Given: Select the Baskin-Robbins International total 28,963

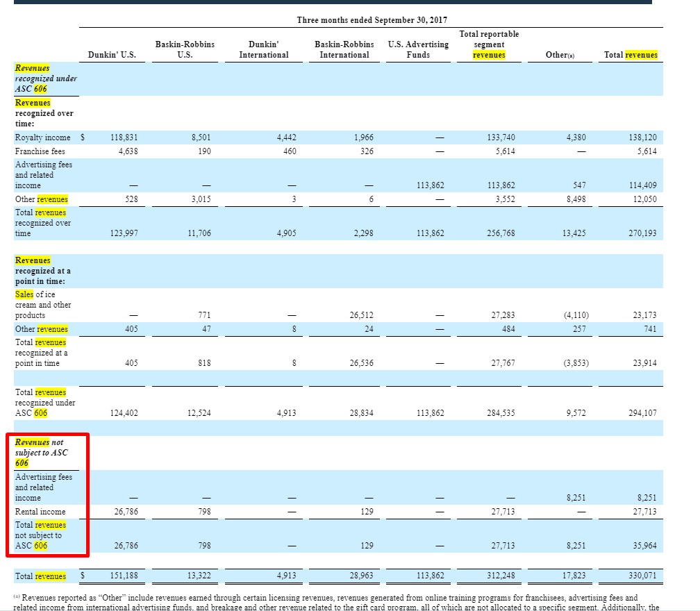Looking at the screenshot, I should (x=361, y=576).
